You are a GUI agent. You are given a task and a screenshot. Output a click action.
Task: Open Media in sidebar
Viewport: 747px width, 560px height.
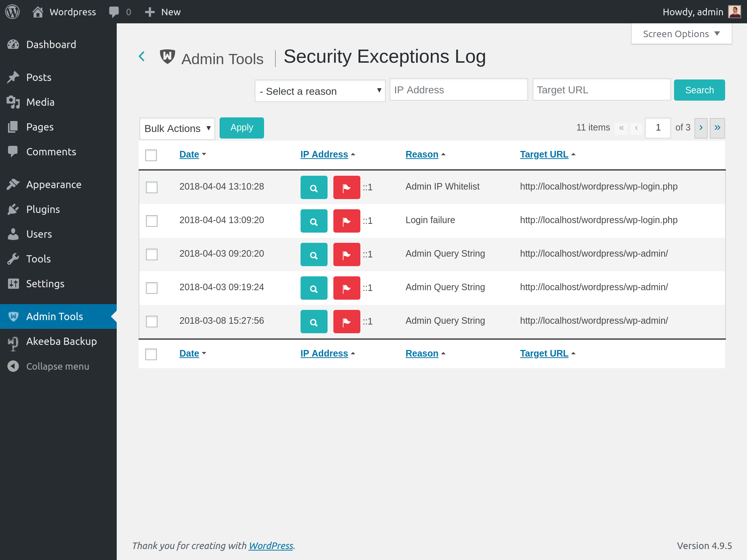[58, 102]
